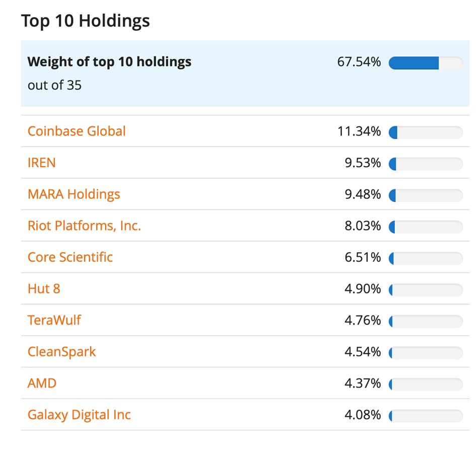Click the Top 10 Holdings heading
The height and width of the screenshot is (454, 476).
click(x=86, y=21)
